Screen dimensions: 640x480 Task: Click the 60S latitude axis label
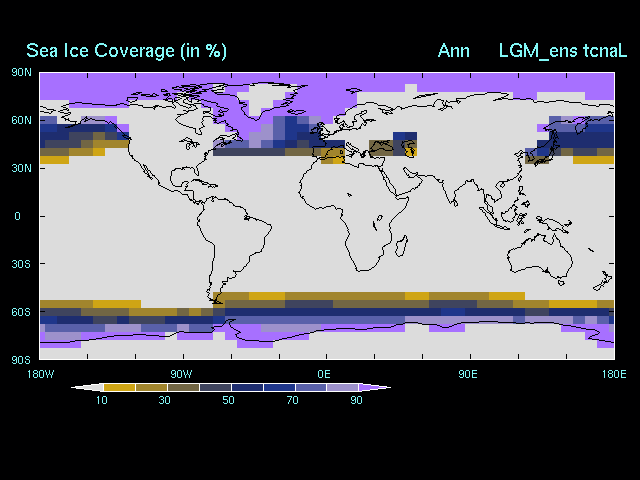21,312
